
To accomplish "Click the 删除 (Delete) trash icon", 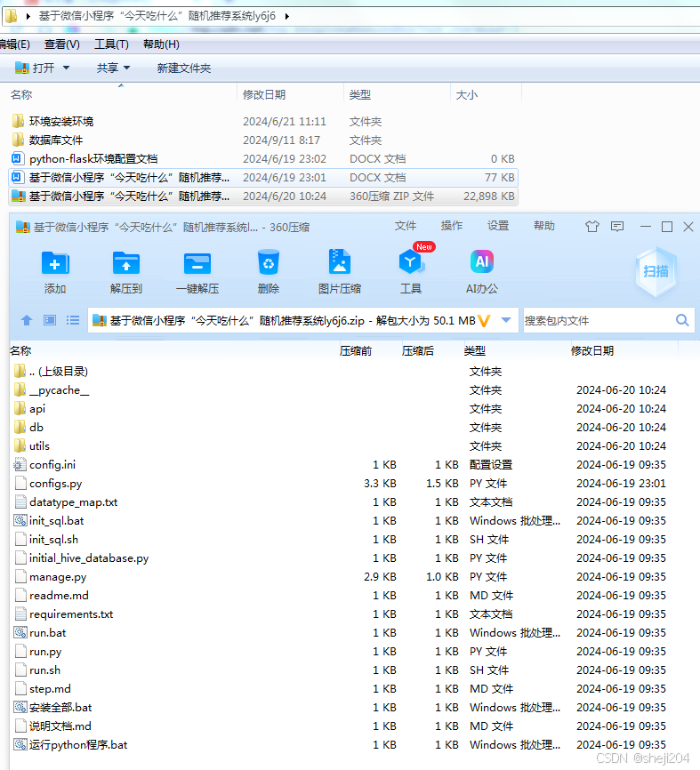I will click(269, 261).
